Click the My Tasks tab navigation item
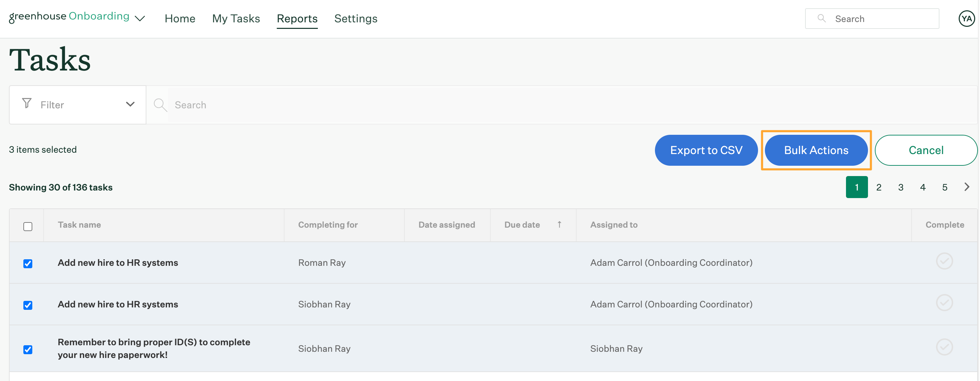 pos(236,18)
